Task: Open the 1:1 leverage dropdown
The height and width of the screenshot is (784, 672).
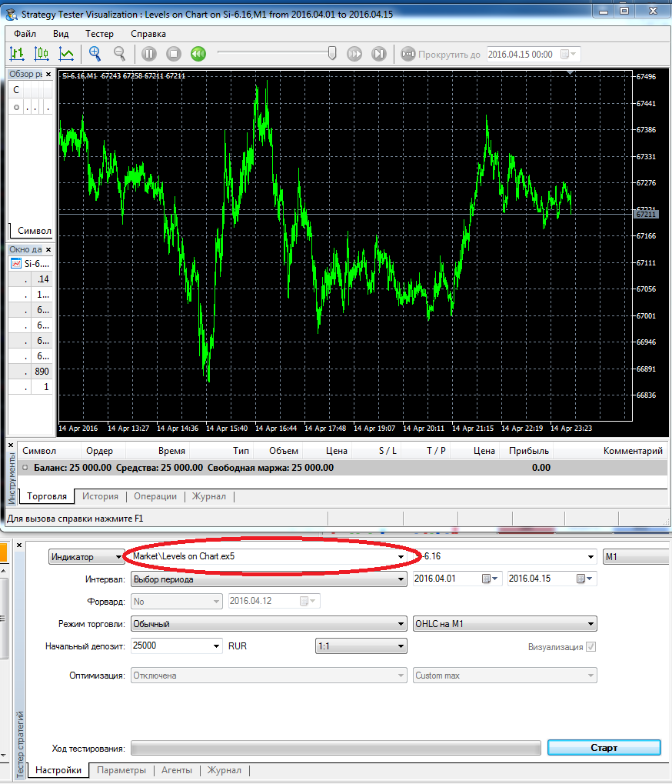Action: click(361, 646)
